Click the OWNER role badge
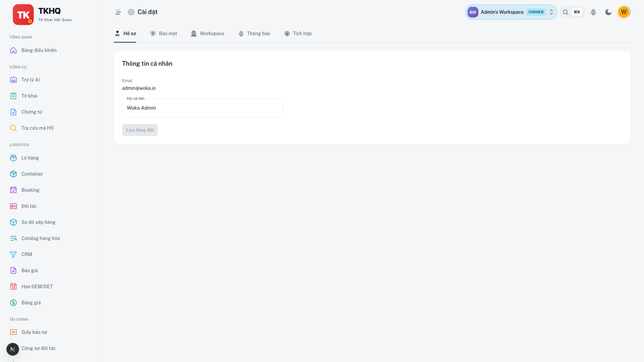 pyautogui.click(x=536, y=12)
